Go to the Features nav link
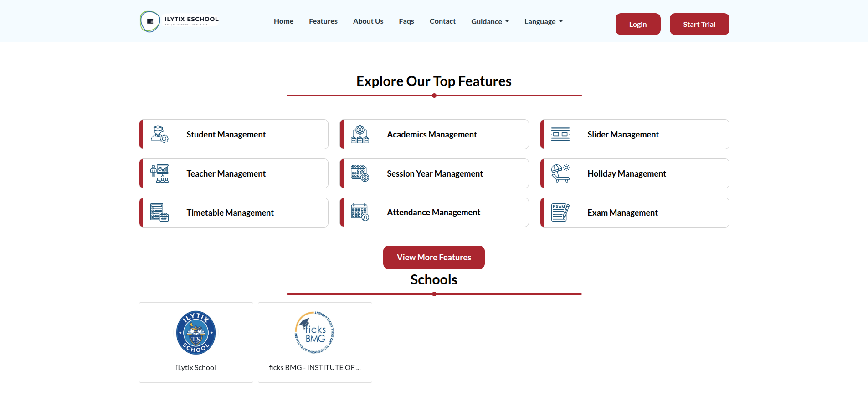The height and width of the screenshot is (411, 868). click(x=323, y=21)
